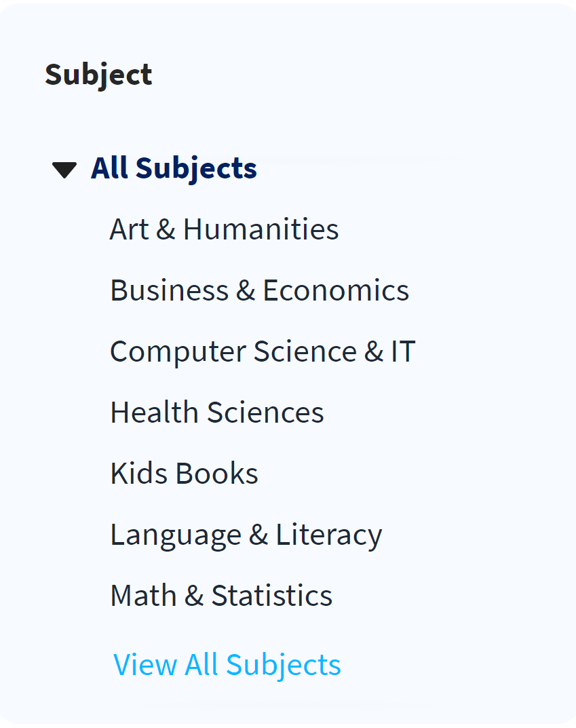Click the word Economics in the list
576x728 pixels.
[336, 290]
